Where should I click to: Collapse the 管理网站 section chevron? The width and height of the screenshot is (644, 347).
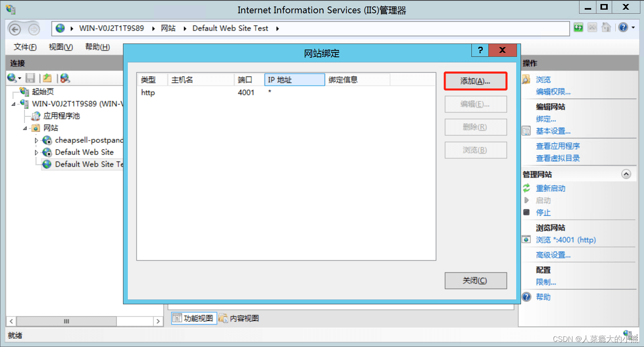pos(626,174)
